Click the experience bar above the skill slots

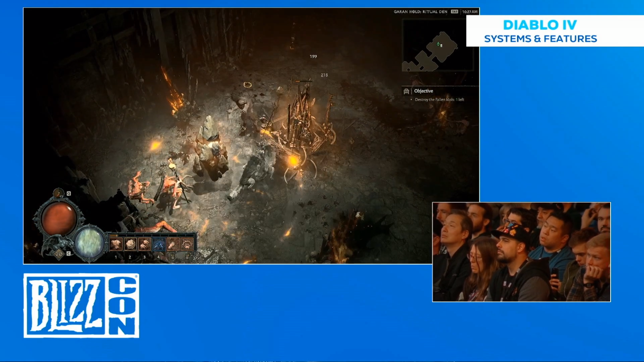click(152, 235)
